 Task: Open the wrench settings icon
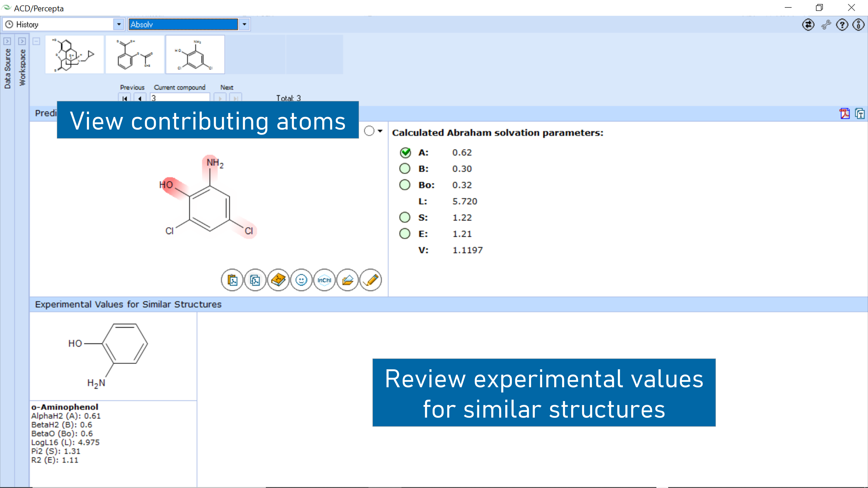click(x=826, y=25)
